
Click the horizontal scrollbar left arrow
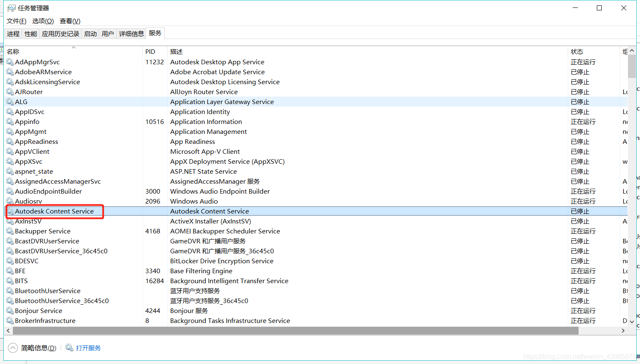tap(8, 330)
